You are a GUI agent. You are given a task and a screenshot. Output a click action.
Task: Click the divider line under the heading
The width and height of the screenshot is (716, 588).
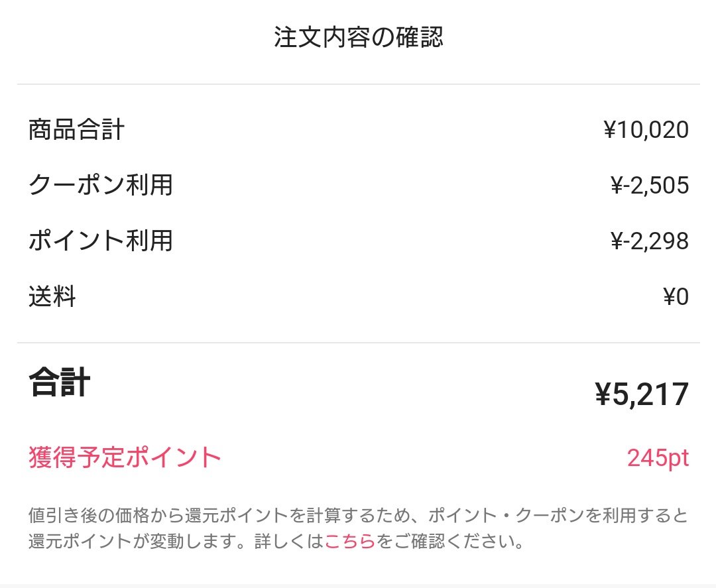(358, 84)
